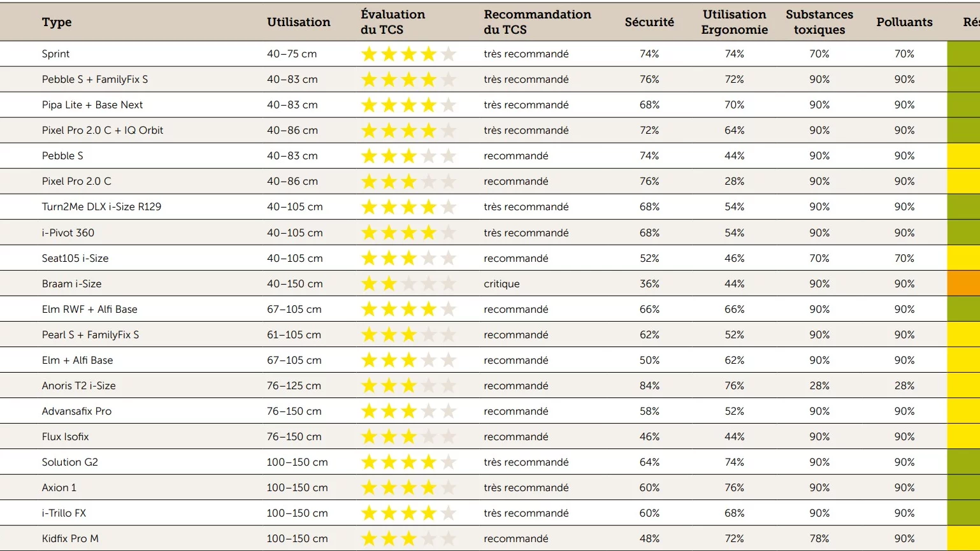Viewport: 980px width, 551px height.
Task: Click the star rating for i-Pivot 360
Action: pyautogui.click(x=408, y=233)
